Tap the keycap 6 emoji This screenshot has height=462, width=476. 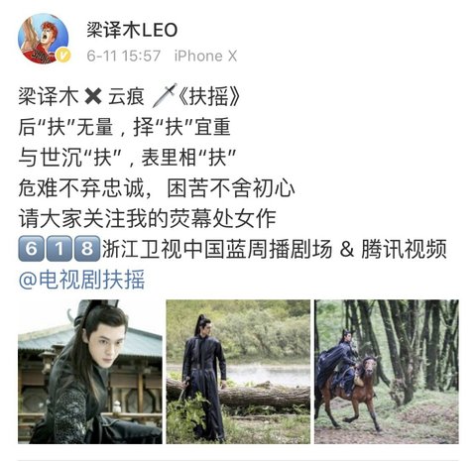(x=31, y=249)
